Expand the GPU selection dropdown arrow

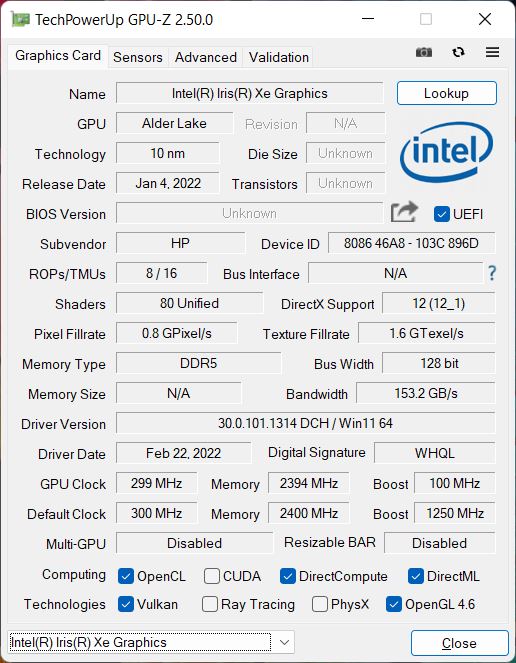285,642
